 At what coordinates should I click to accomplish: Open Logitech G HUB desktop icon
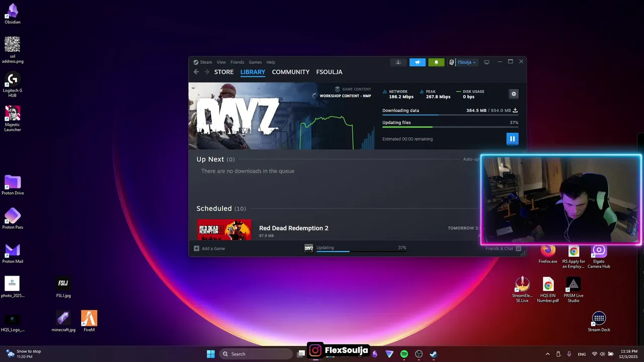coord(13,85)
